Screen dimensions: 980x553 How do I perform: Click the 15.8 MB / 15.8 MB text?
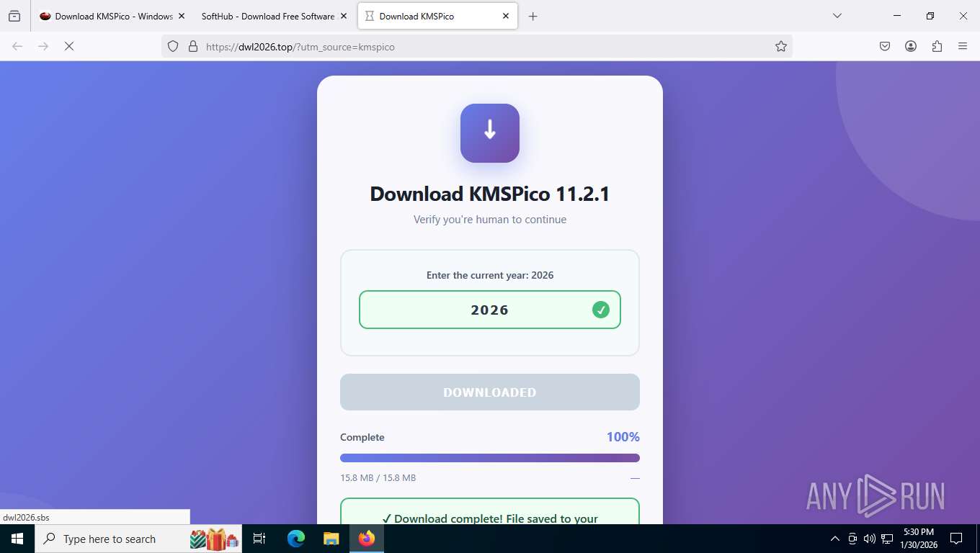pos(378,477)
